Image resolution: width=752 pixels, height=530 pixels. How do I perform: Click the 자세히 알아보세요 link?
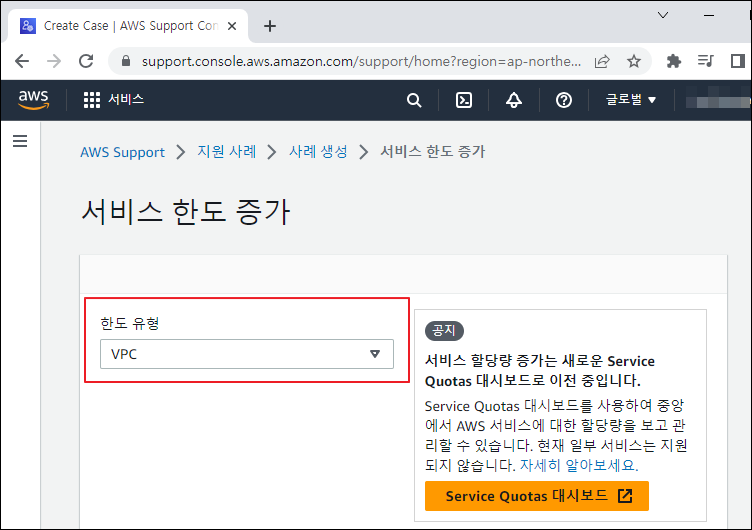579,465
